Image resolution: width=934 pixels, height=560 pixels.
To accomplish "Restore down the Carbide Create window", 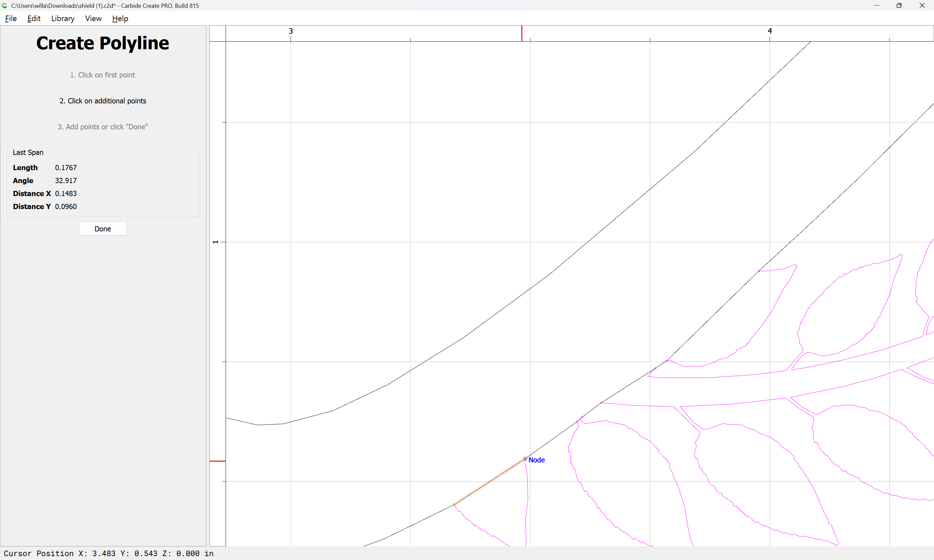I will coord(899,6).
